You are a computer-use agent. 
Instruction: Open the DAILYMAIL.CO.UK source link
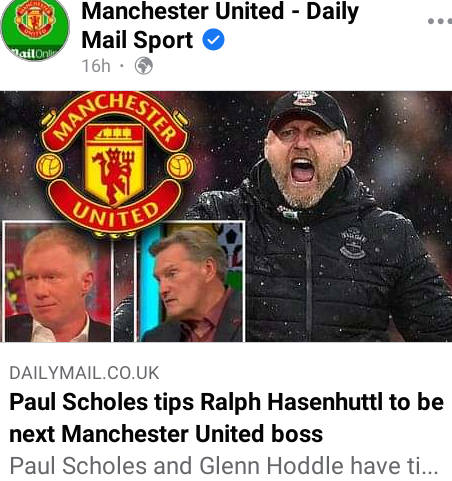click(84, 373)
